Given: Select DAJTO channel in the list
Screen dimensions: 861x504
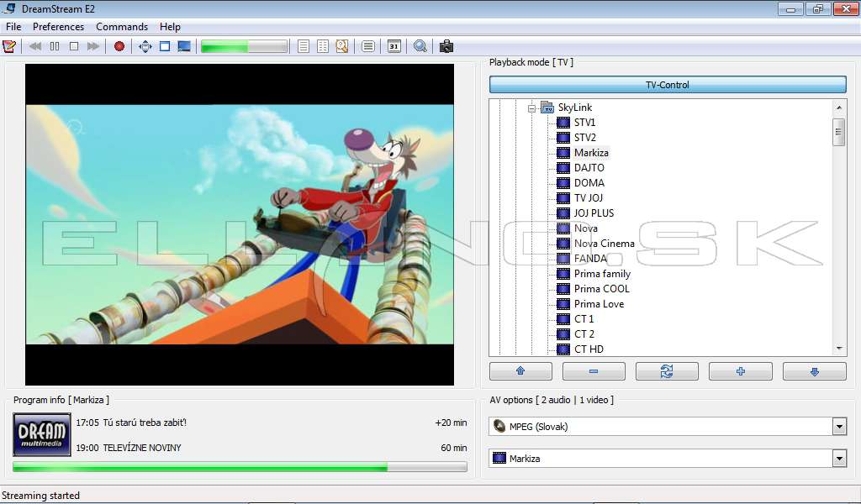Looking at the screenshot, I should tap(589, 168).
